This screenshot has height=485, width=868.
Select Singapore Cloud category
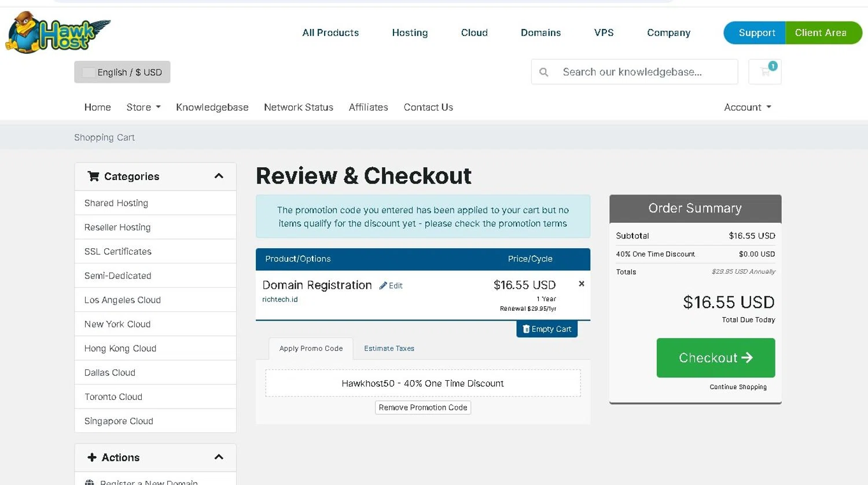[x=155, y=421]
